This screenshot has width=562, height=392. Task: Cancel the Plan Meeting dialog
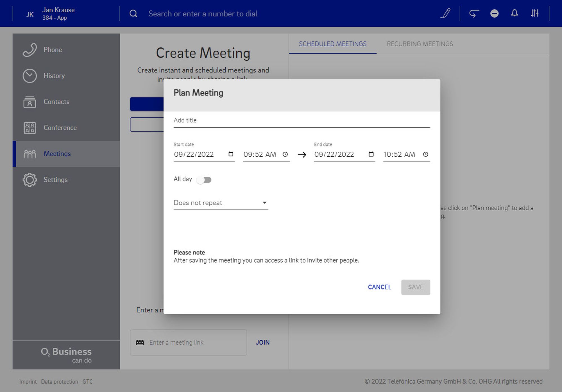379,287
